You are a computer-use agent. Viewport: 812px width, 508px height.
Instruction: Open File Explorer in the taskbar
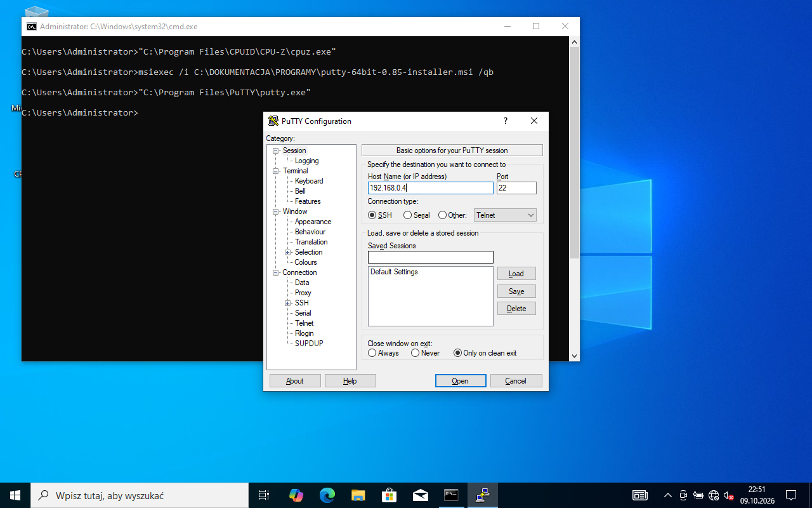pyautogui.click(x=358, y=495)
